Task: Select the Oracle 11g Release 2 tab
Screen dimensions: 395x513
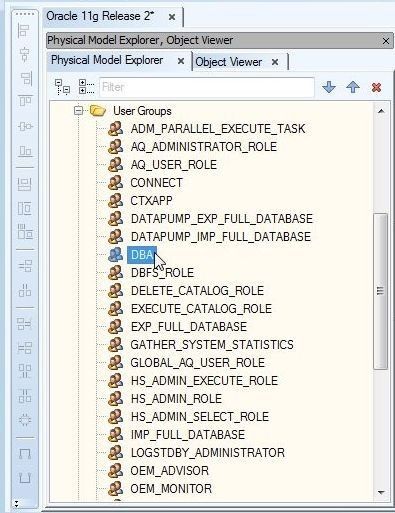Action: click(x=100, y=16)
